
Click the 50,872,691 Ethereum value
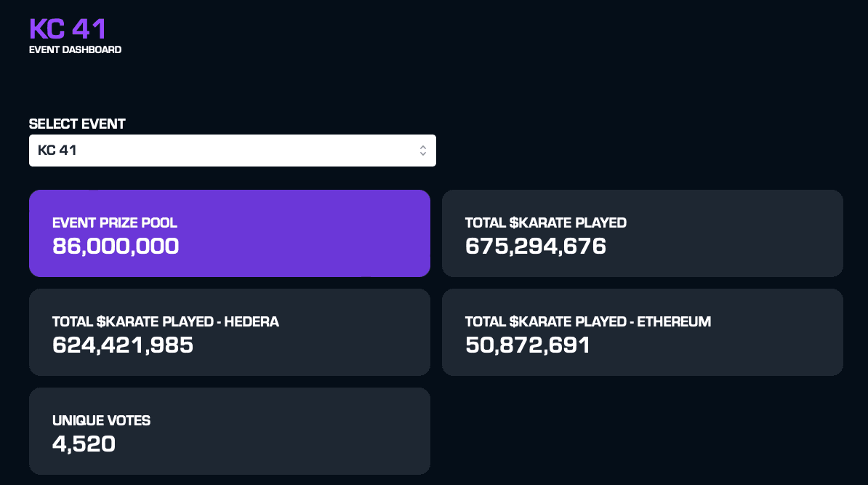[x=528, y=345]
